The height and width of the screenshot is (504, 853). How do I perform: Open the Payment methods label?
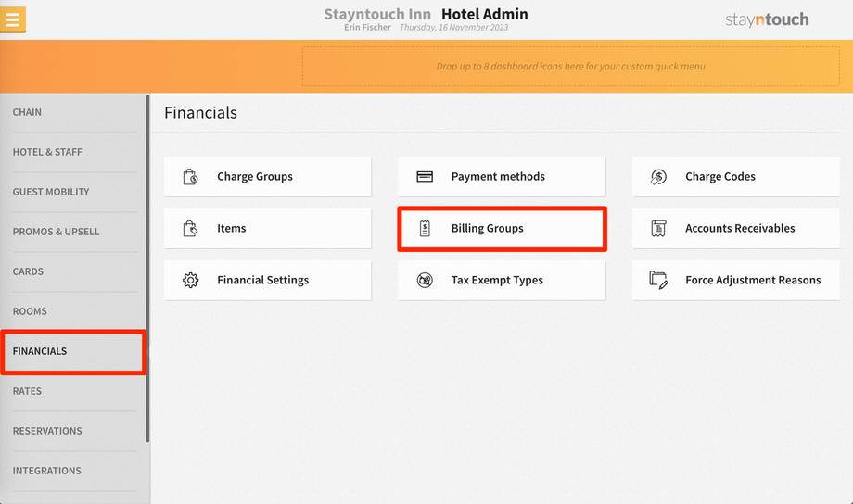pyautogui.click(x=498, y=177)
